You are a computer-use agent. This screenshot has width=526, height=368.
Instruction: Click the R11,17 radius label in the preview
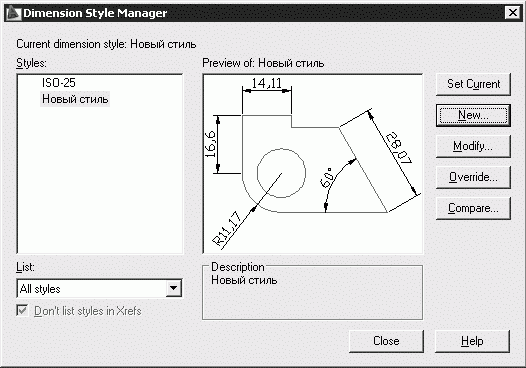click(x=227, y=228)
